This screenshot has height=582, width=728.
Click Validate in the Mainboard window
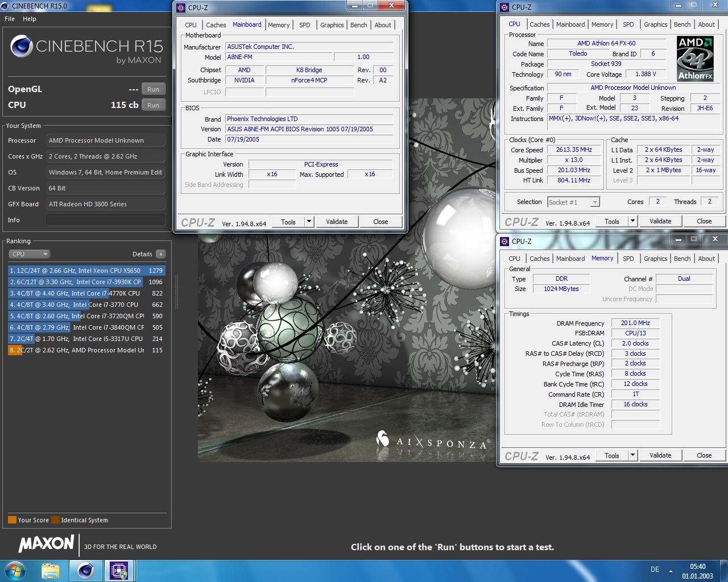pyautogui.click(x=337, y=222)
